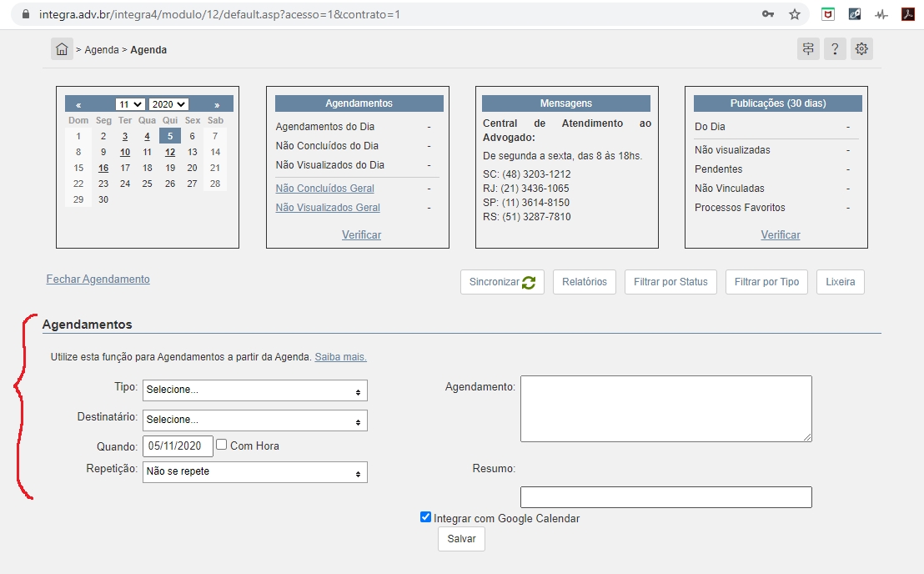
Task: Bookmark page with the star icon
Action: (795, 14)
